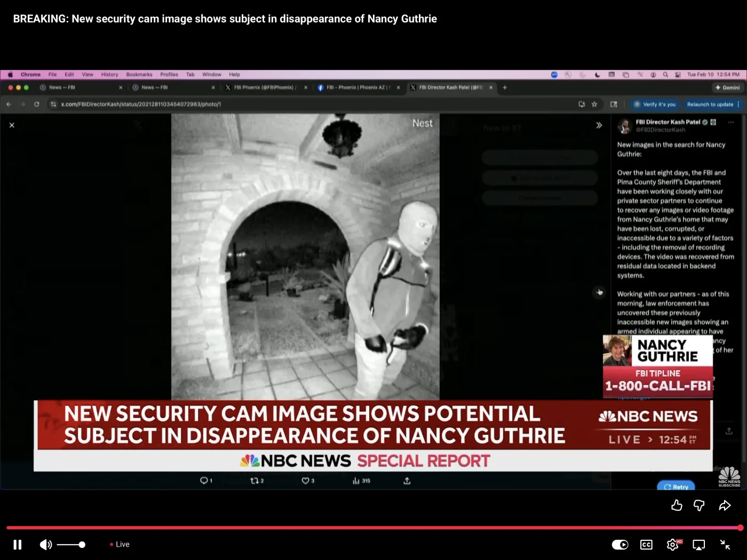
Task: Click the NBC News Subscribe watermark
Action: click(x=729, y=476)
